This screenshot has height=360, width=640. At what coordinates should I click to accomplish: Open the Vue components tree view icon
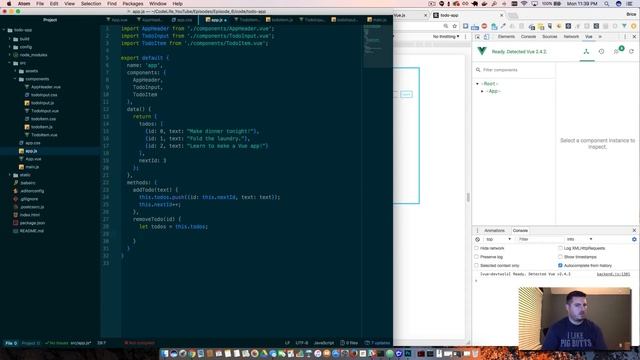[587, 52]
